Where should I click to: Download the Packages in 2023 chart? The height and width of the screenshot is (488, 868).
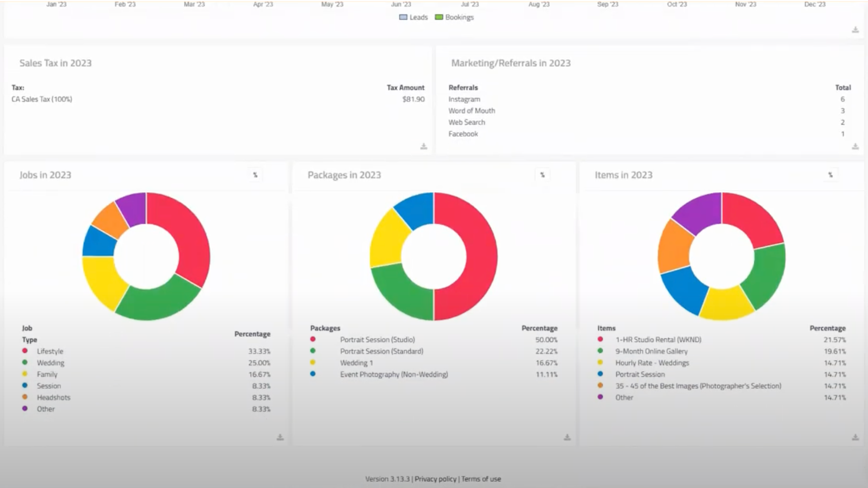pos(568,438)
